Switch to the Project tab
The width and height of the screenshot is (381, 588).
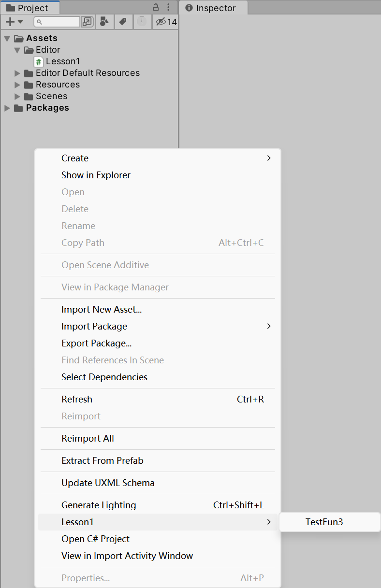tap(30, 8)
